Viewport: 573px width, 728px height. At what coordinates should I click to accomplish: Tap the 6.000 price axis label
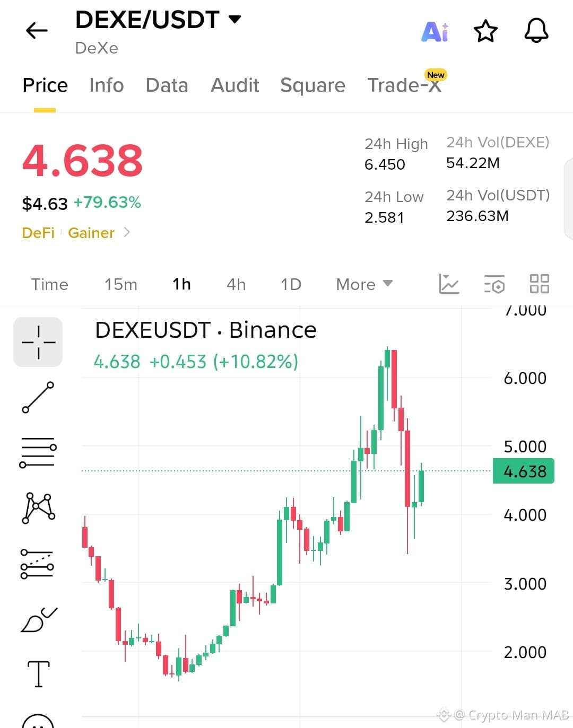click(x=525, y=378)
